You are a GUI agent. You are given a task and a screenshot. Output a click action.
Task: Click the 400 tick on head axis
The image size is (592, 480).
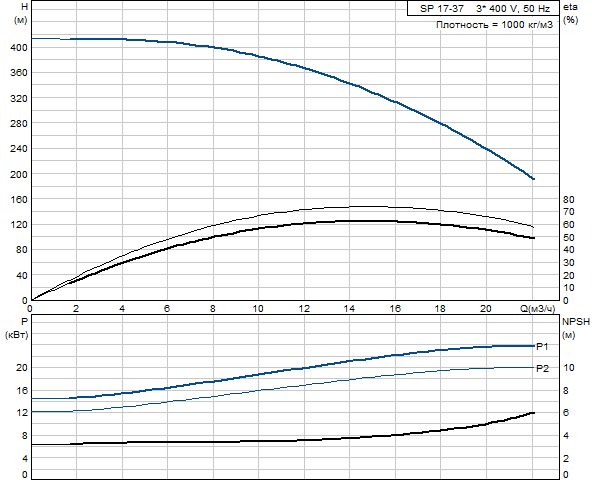(x=19, y=48)
